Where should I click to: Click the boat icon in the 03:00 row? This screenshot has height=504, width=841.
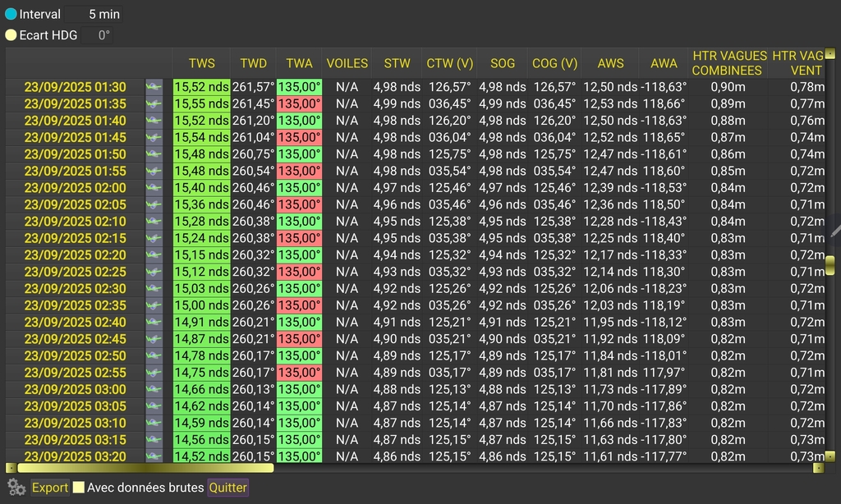click(154, 390)
